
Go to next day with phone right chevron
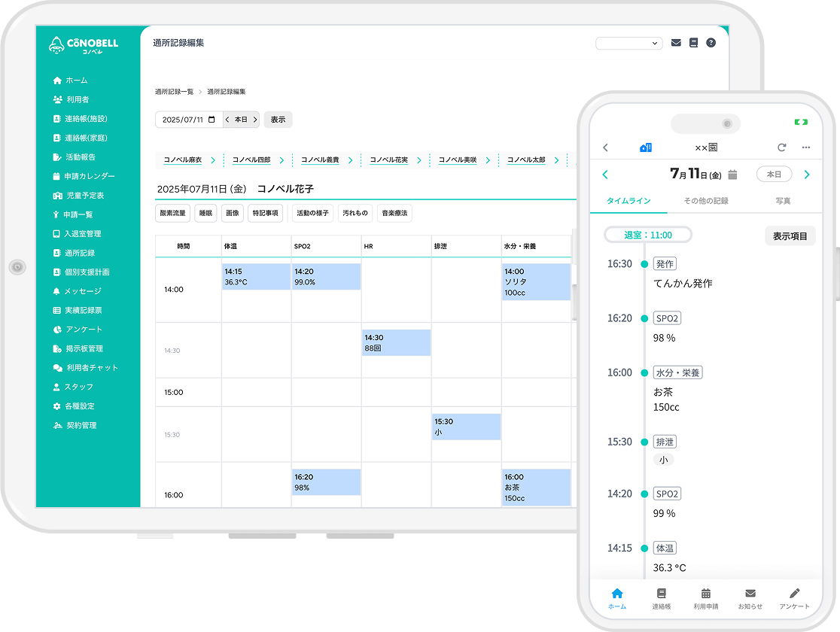click(807, 175)
